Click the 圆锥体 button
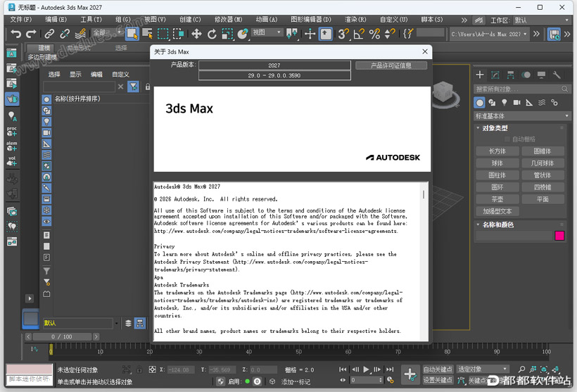 [543, 151]
